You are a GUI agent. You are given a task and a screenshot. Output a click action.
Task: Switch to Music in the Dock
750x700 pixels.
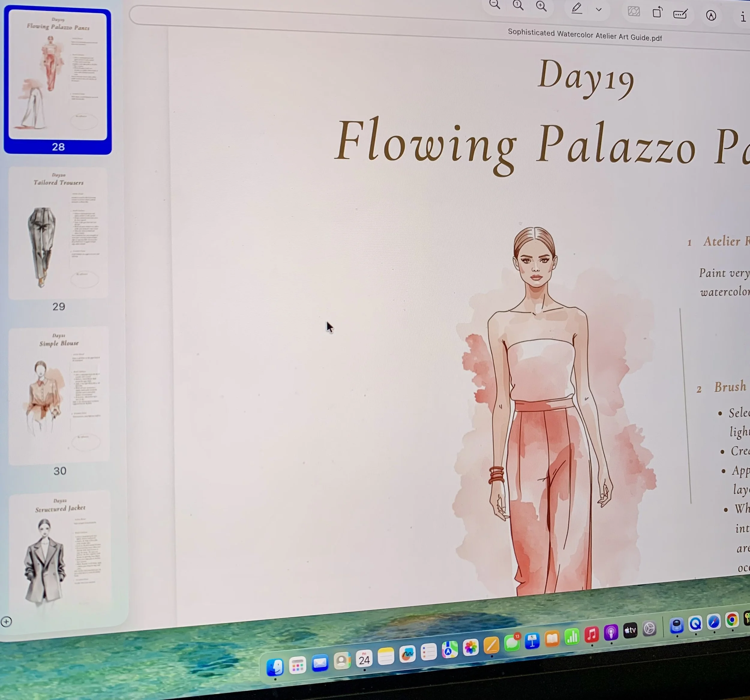tap(592, 635)
